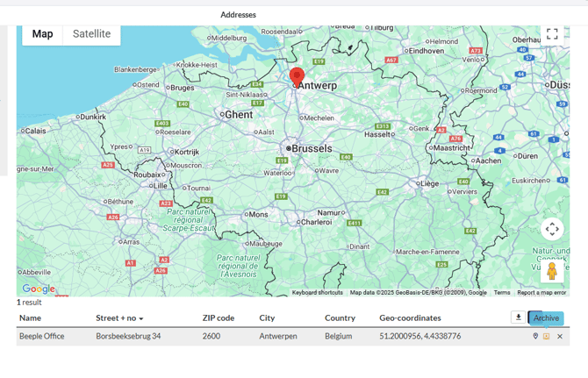Open the map Terms link
This screenshot has height=378, width=588.
[x=501, y=293]
